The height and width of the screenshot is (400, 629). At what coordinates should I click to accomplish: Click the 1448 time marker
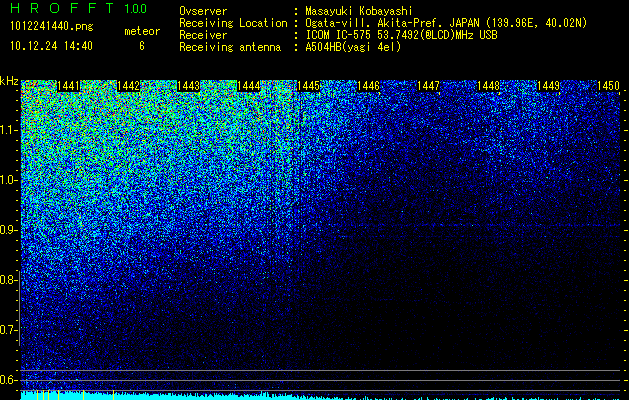pos(488,86)
